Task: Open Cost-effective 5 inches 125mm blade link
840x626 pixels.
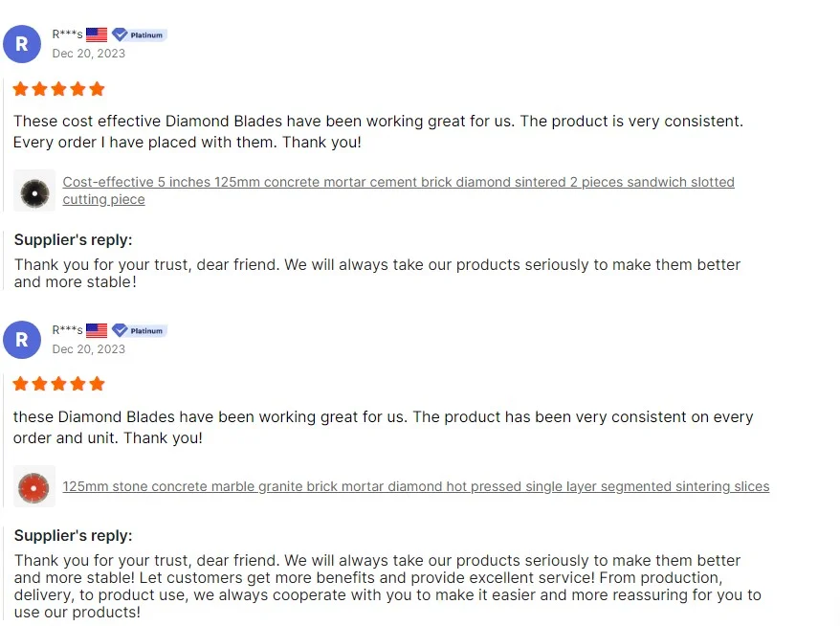Action: (398, 182)
